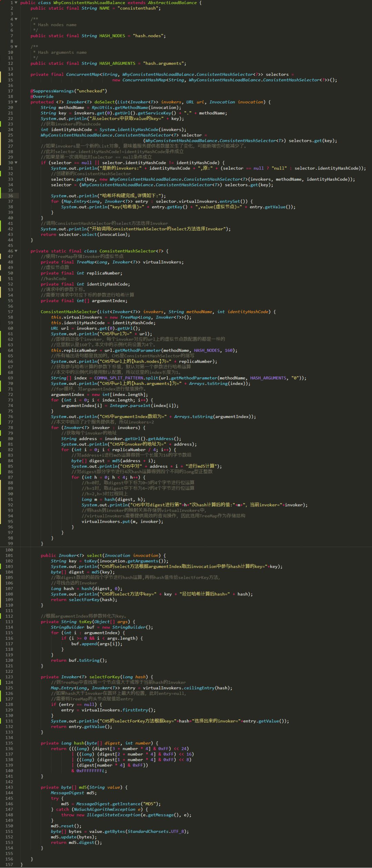Click buf.append(args[i]) on line 117
The width and height of the screenshot is (372, 868).
97,644
